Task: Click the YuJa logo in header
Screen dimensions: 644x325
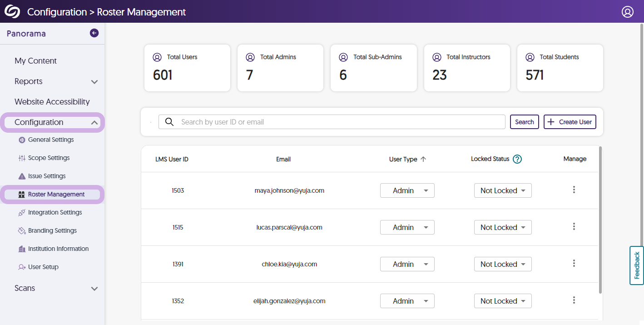Action: [x=12, y=11]
